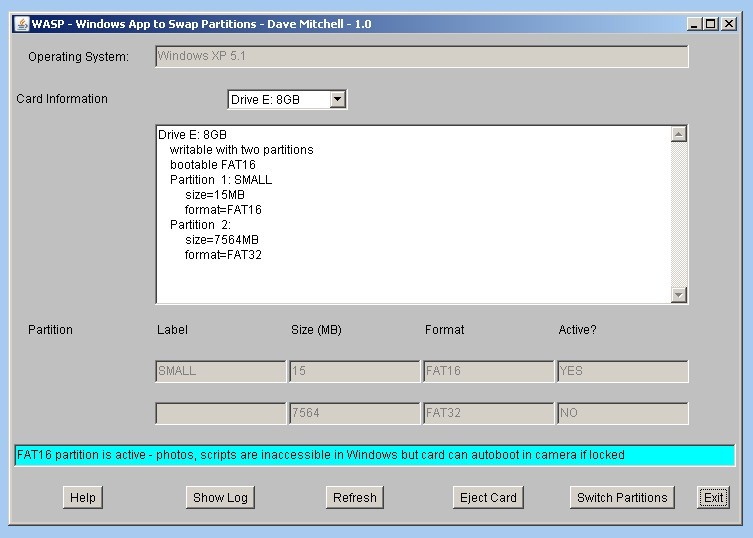Click the Java app icon in title bar
The height and width of the screenshot is (538, 753).
coord(22,24)
